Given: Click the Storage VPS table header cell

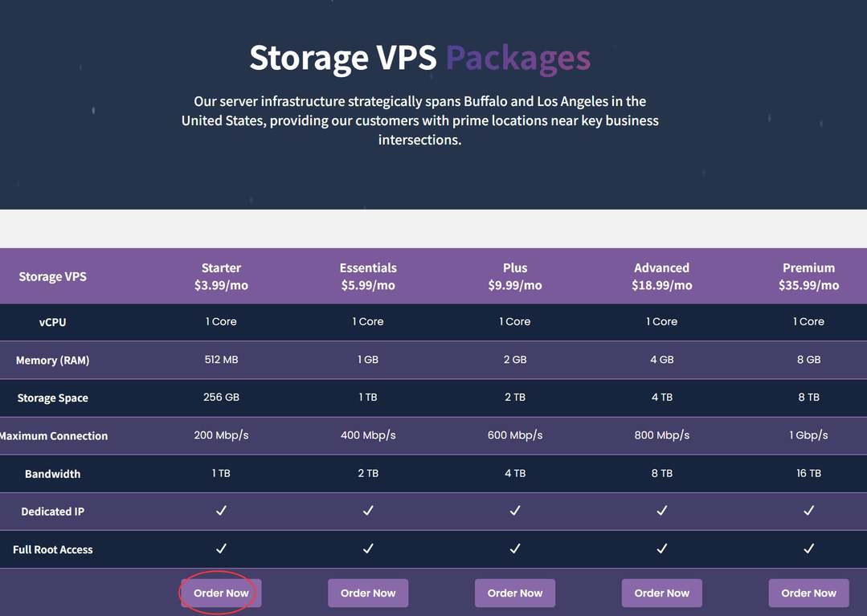Looking at the screenshot, I should click(52, 276).
